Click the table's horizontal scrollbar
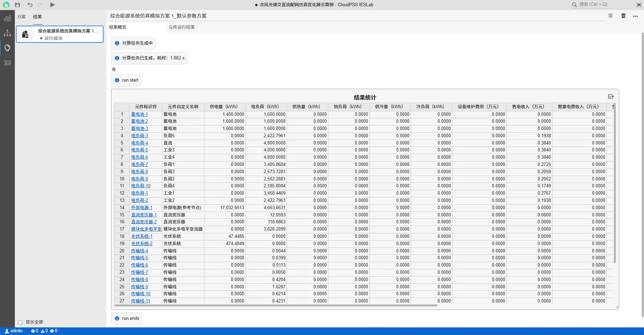 click(x=276, y=306)
